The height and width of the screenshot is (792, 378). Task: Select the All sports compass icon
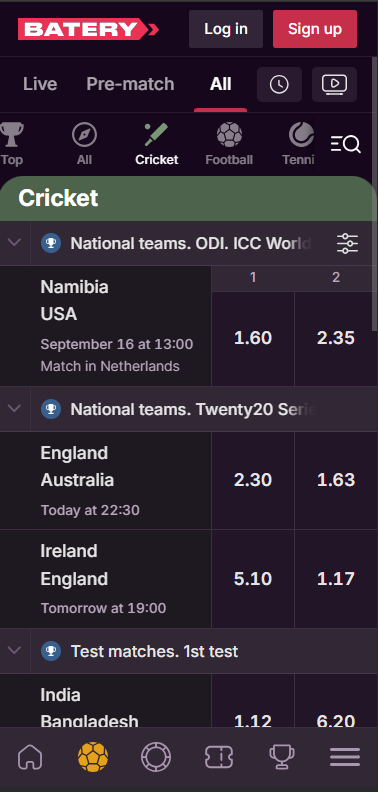click(x=84, y=144)
